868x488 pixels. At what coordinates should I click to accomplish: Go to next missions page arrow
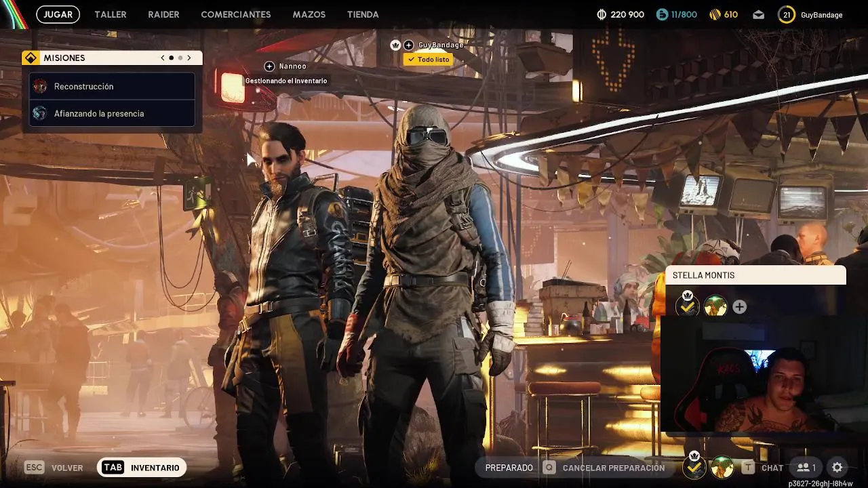coord(189,58)
